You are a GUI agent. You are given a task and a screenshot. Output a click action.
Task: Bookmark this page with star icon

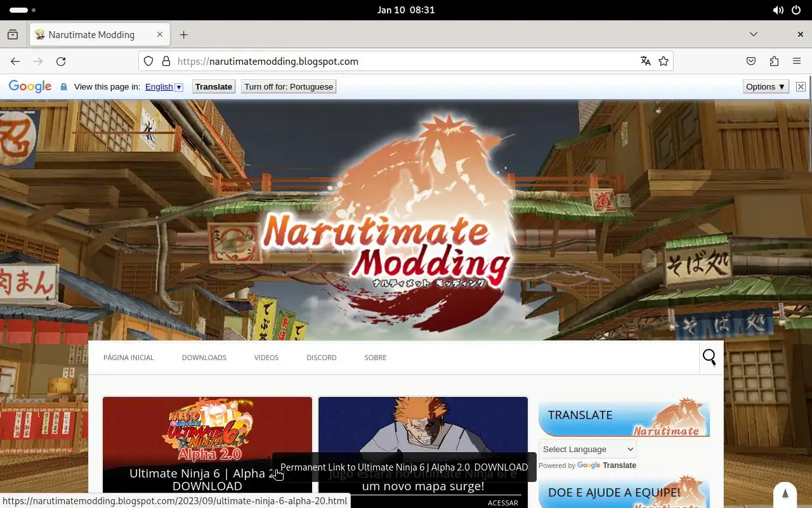coord(664,61)
